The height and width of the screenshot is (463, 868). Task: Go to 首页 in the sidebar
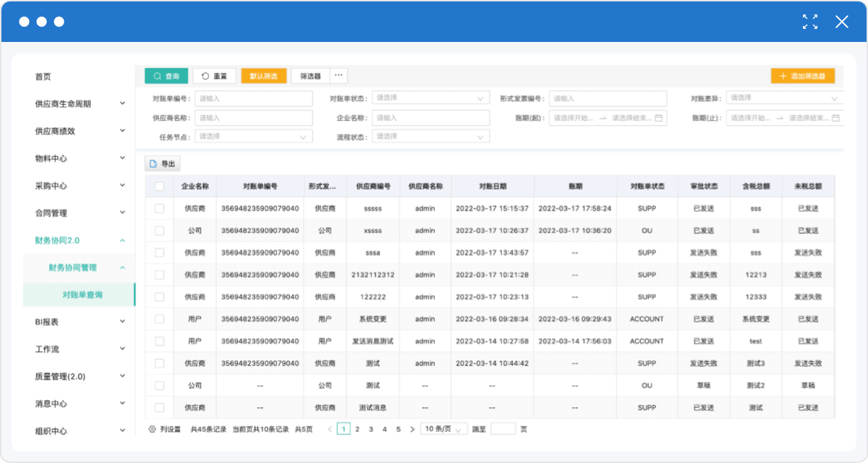(x=43, y=77)
